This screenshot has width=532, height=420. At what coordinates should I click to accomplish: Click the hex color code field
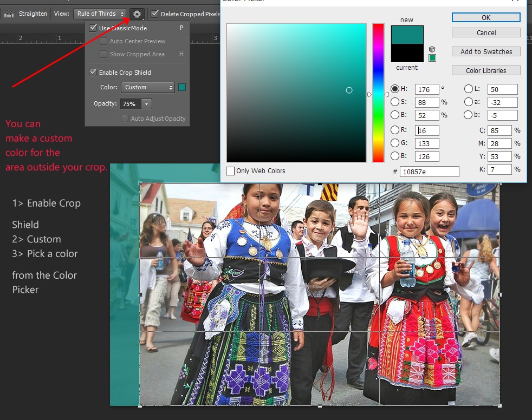tap(429, 172)
